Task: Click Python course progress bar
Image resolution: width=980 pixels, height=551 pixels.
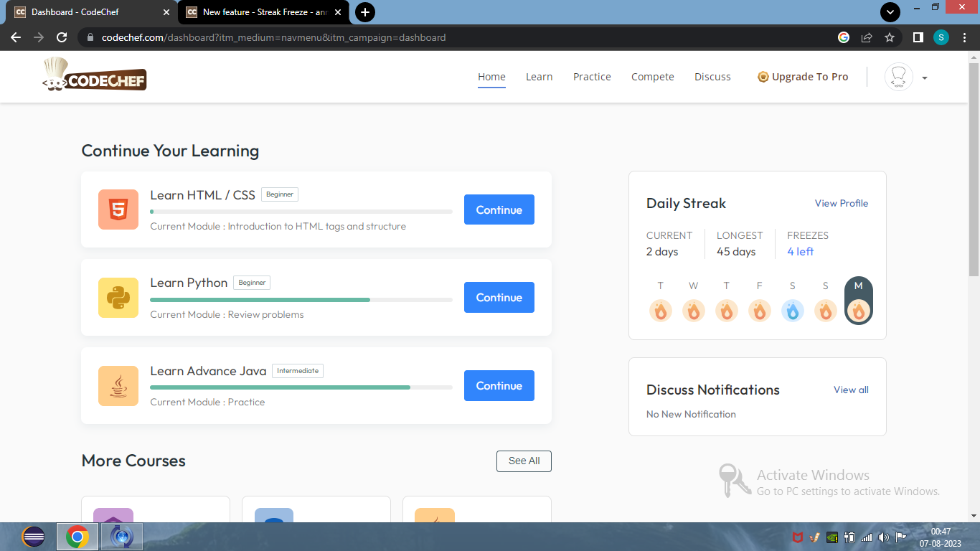Action: point(301,300)
